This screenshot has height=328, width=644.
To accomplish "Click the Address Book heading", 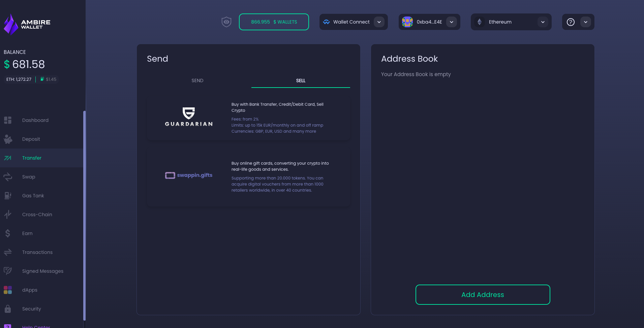I will 409,59.
